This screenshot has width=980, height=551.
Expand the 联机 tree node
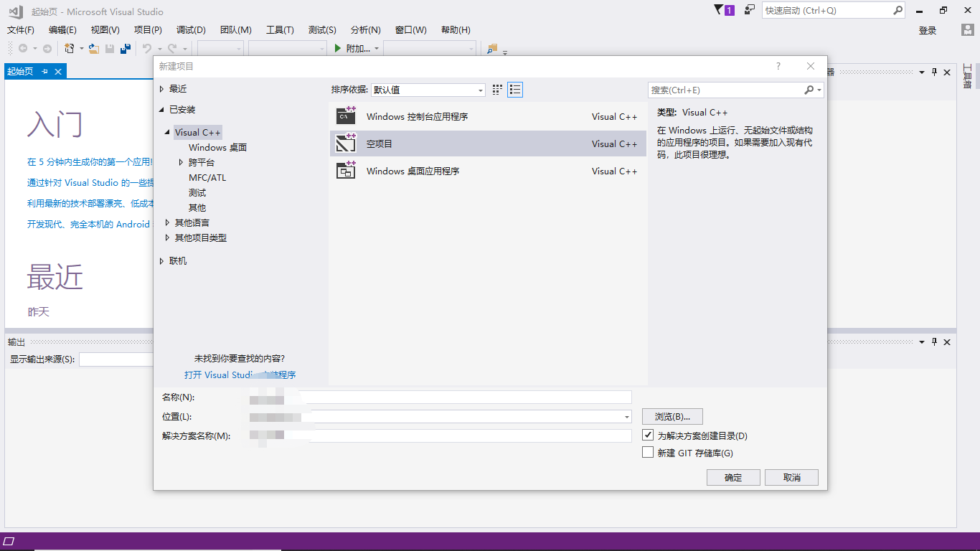tap(161, 261)
